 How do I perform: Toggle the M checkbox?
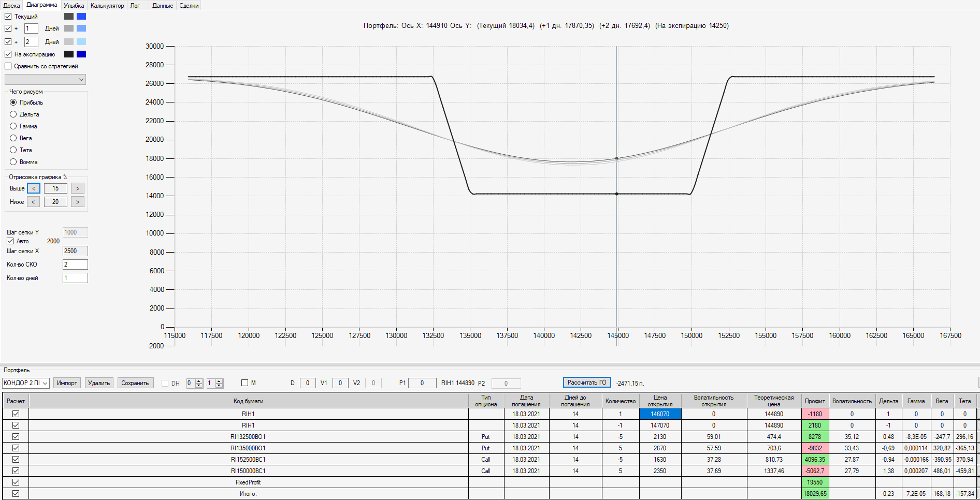pos(245,383)
